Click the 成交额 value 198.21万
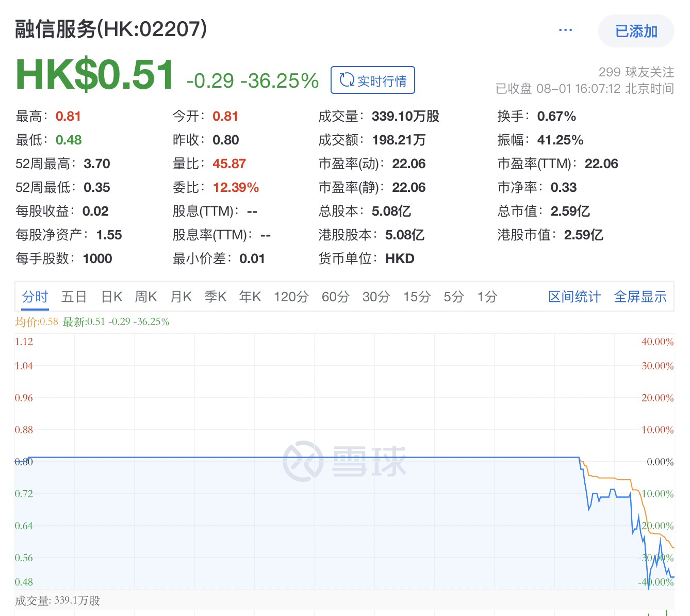The height and width of the screenshot is (616, 690). 399,140
